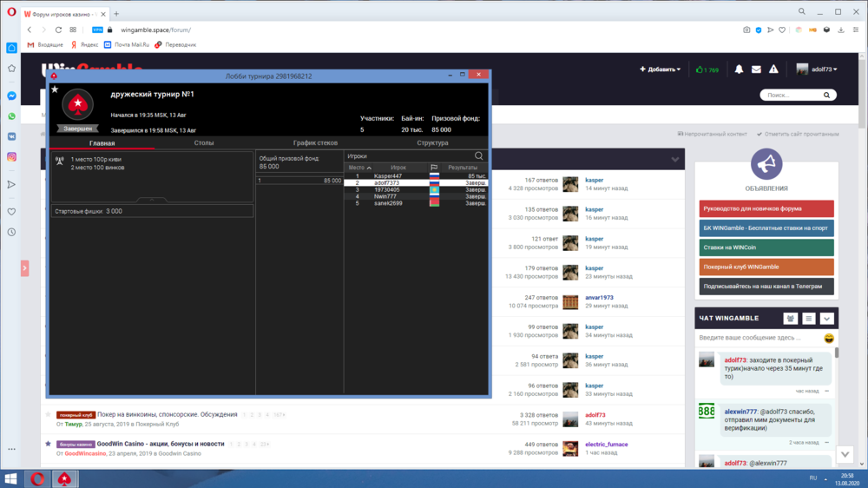Screen dimensions: 868x488
Task: Expand the adolf73 account dropdown
Action: pos(816,69)
